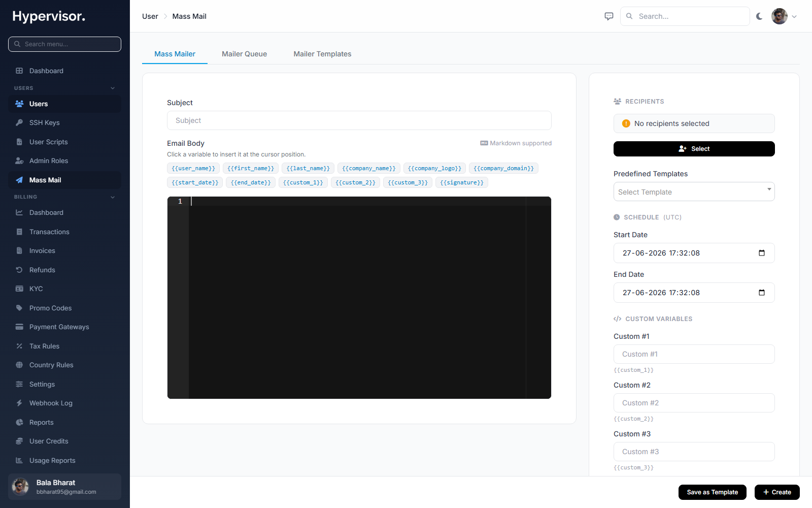Click the billing Settings sliders icon
The height and width of the screenshot is (508, 812).
click(x=19, y=384)
